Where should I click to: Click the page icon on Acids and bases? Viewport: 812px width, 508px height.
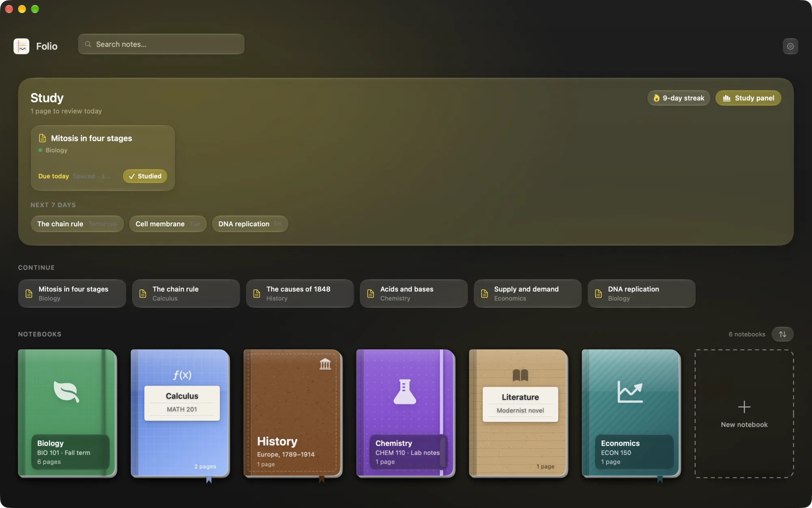coord(371,293)
